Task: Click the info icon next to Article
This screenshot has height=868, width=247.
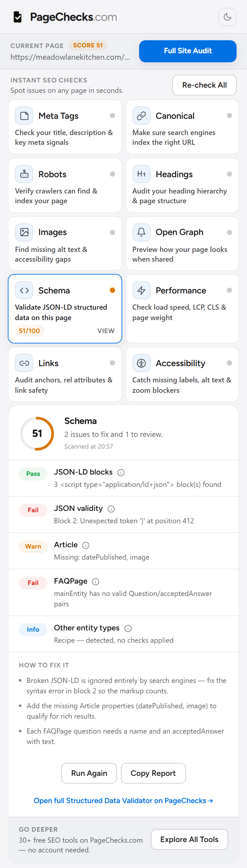Action: pyautogui.click(x=86, y=545)
